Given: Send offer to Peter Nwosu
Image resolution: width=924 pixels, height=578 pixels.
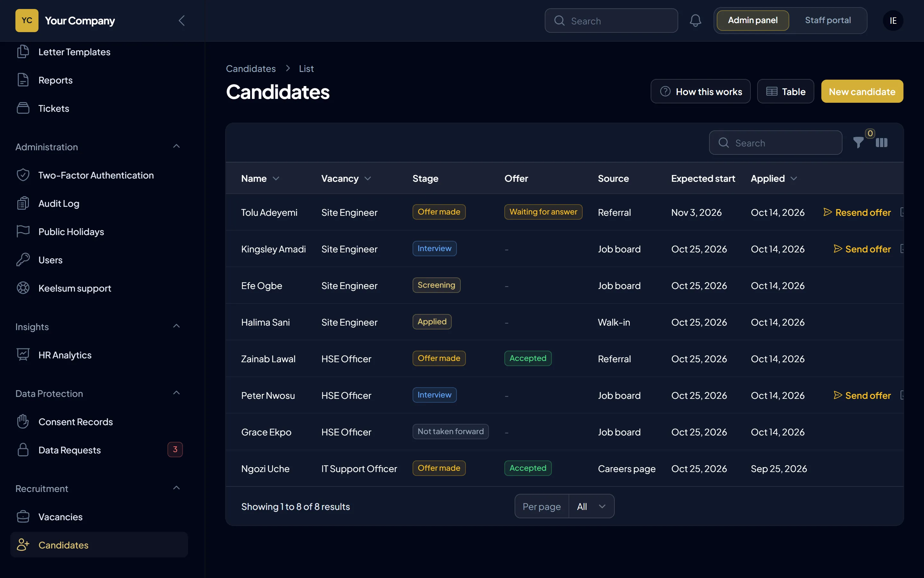Looking at the screenshot, I should point(862,395).
